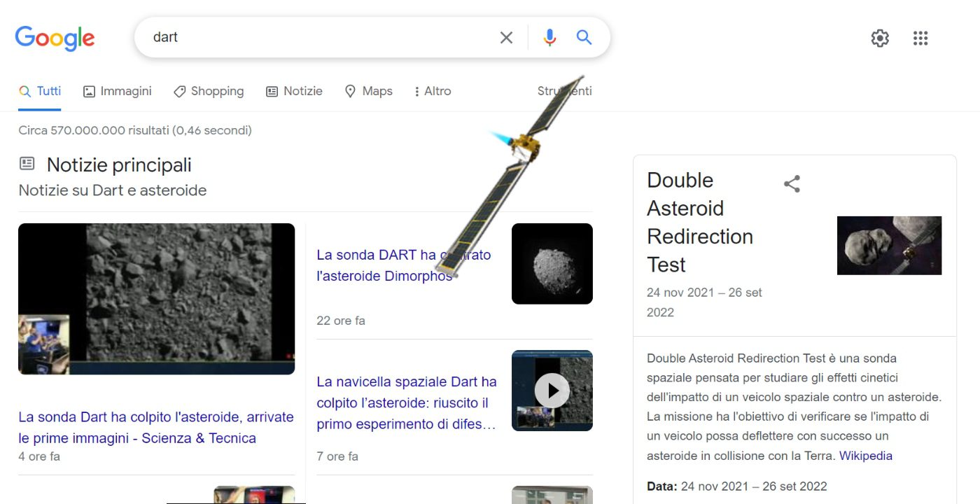Viewport: 980px width, 504px height.
Task: Play the Dart spacecraft news video
Action: (552, 391)
